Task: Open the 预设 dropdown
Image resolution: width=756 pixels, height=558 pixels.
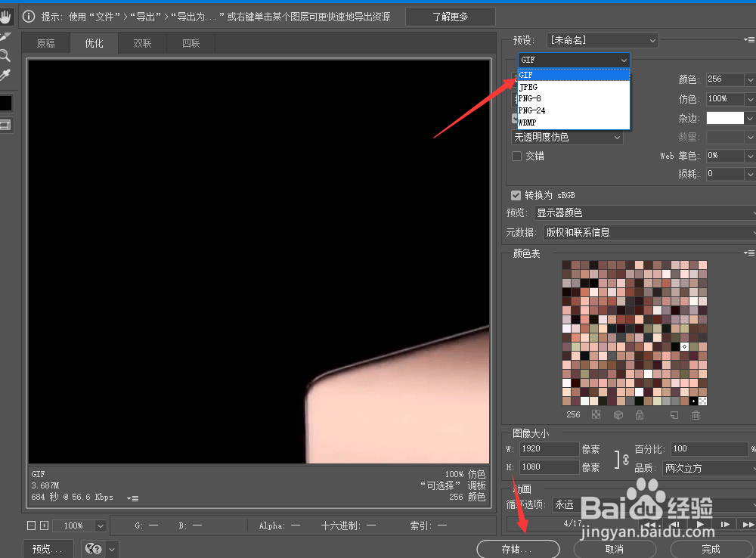Action: pyautogui.click(x=601, y=39)
